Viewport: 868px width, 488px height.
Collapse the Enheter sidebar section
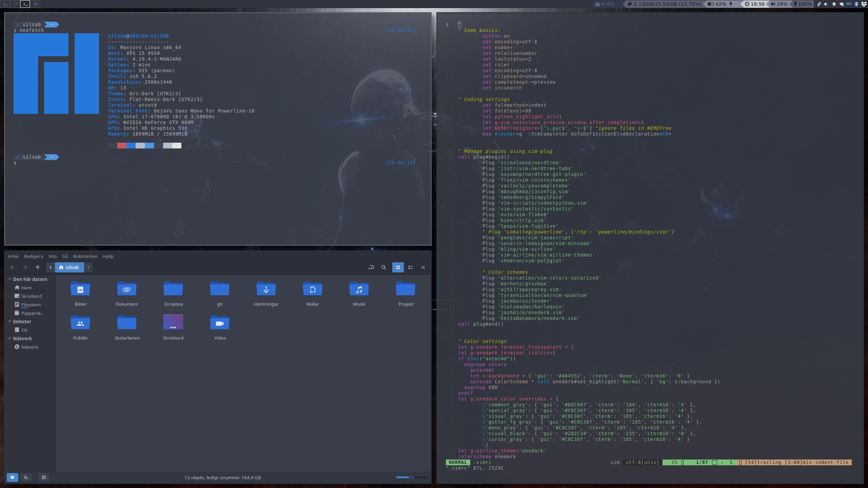click(x=10, y=322)
